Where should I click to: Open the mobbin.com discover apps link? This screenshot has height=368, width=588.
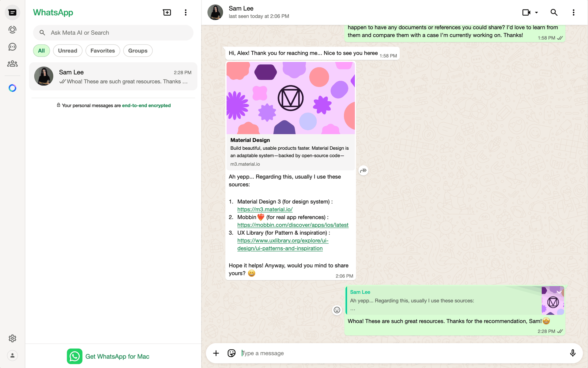293,225
